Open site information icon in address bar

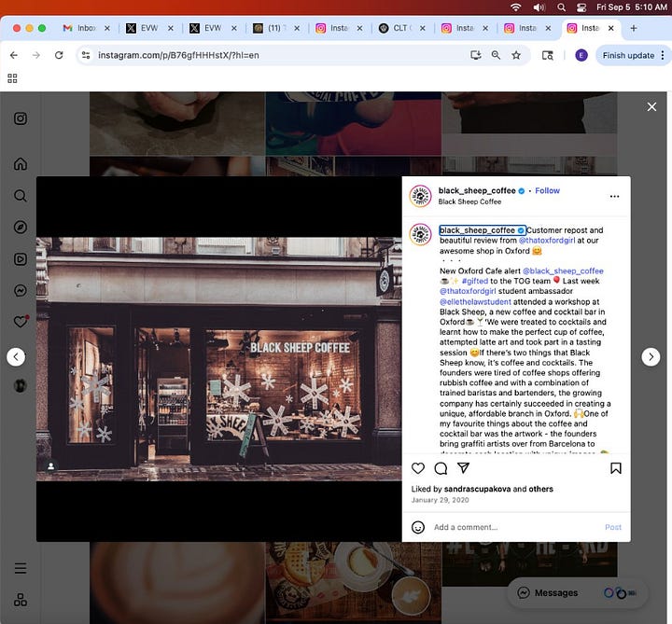coord(86,55)
